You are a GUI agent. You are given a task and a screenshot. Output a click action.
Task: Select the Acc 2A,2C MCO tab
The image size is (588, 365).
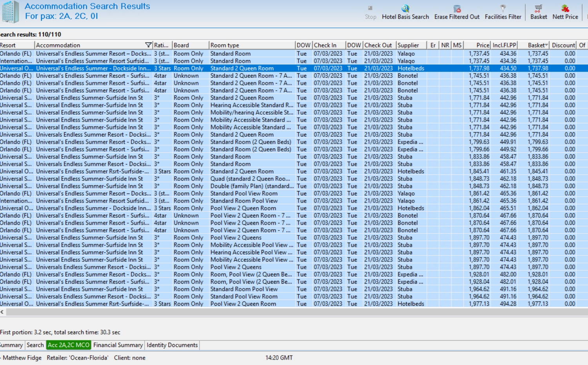click(x=69, y=345)
